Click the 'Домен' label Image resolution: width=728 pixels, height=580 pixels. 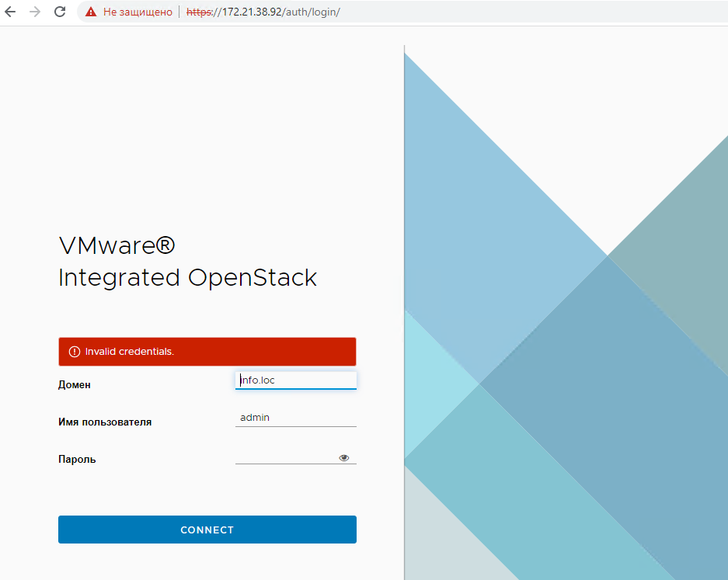pyautogui.click(x=75, y=384)
